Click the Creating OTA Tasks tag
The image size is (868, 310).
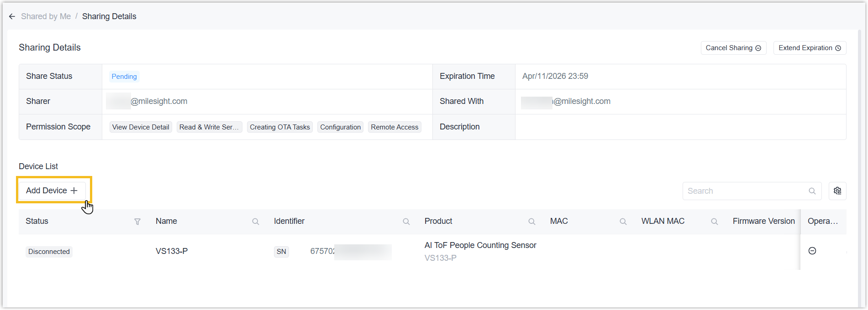click(279, 127)
